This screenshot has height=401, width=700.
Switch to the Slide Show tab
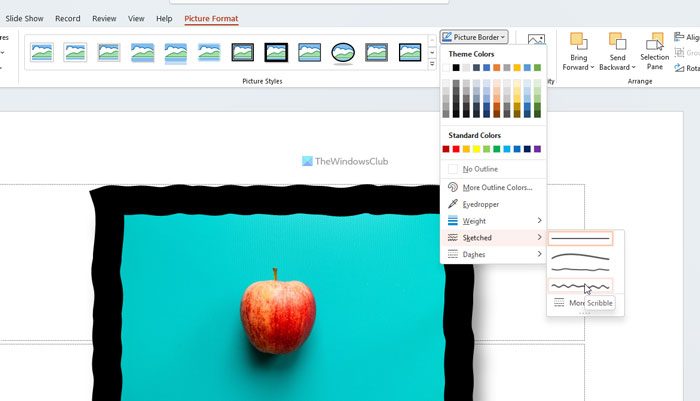[24, 18]
